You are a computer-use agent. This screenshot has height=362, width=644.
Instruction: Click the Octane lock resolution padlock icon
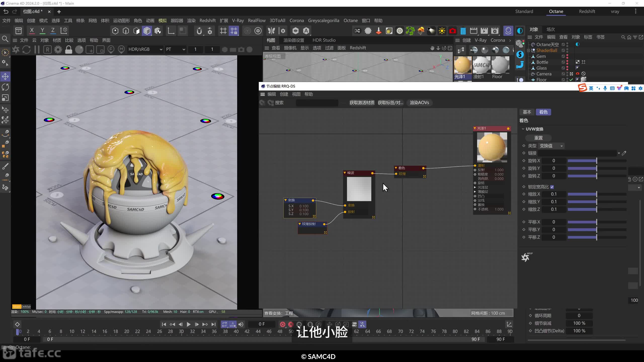tap(68, 50)
